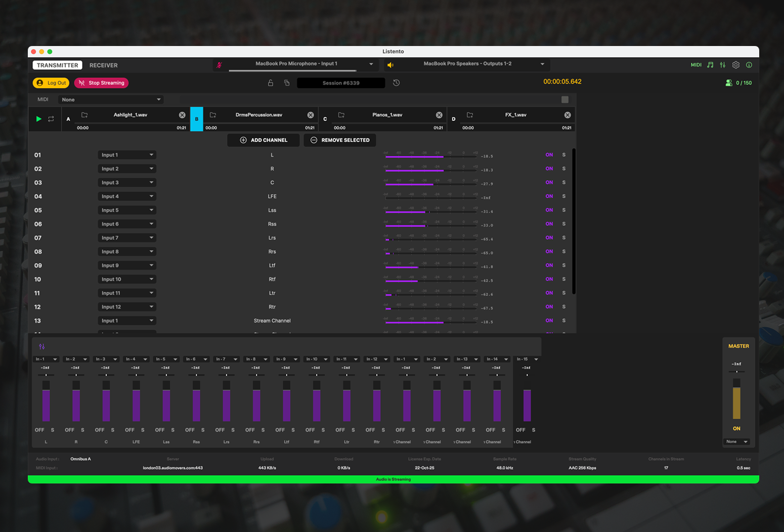784x532 pixels.
Task: Open session history with the clock icon
Action: 397,82
